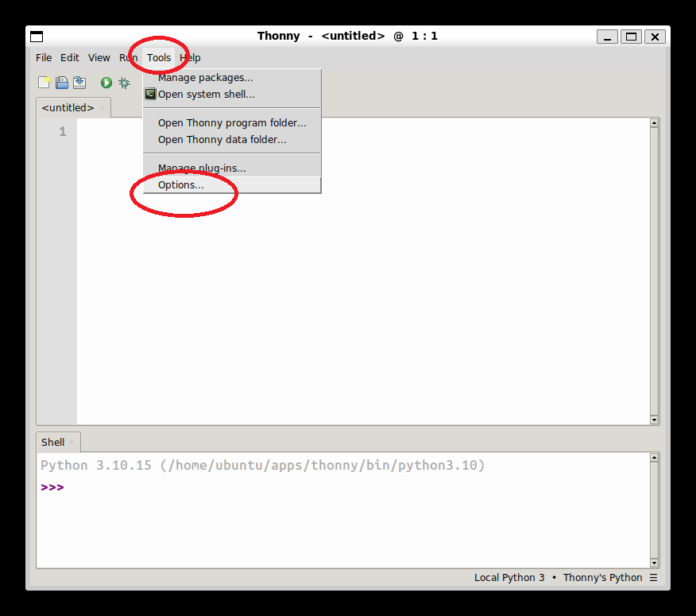The width and height of the screenshot is (696, 616).
Task: Close the <untitled> editor tab
Action: pyautogui.click(x=102, y=107)
